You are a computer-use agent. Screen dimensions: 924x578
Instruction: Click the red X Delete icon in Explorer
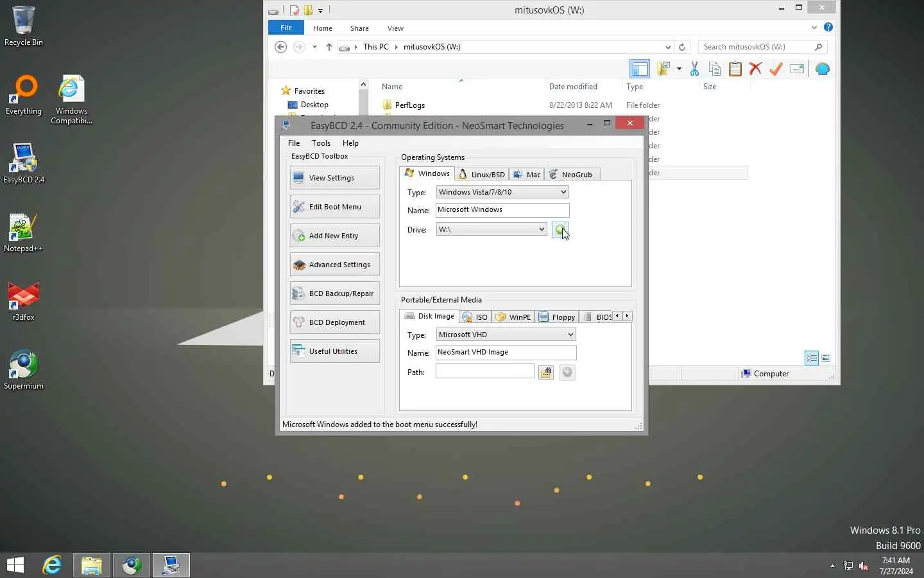coord(755,69)
